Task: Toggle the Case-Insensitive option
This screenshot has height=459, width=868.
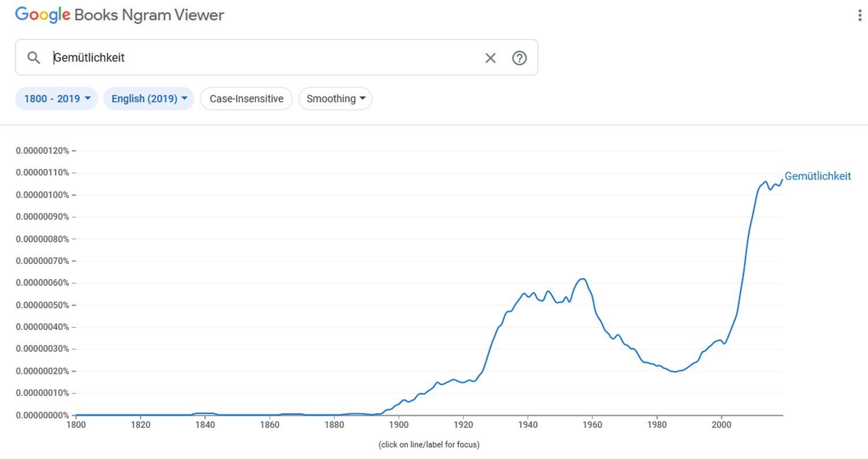Action: click(247, 99)
